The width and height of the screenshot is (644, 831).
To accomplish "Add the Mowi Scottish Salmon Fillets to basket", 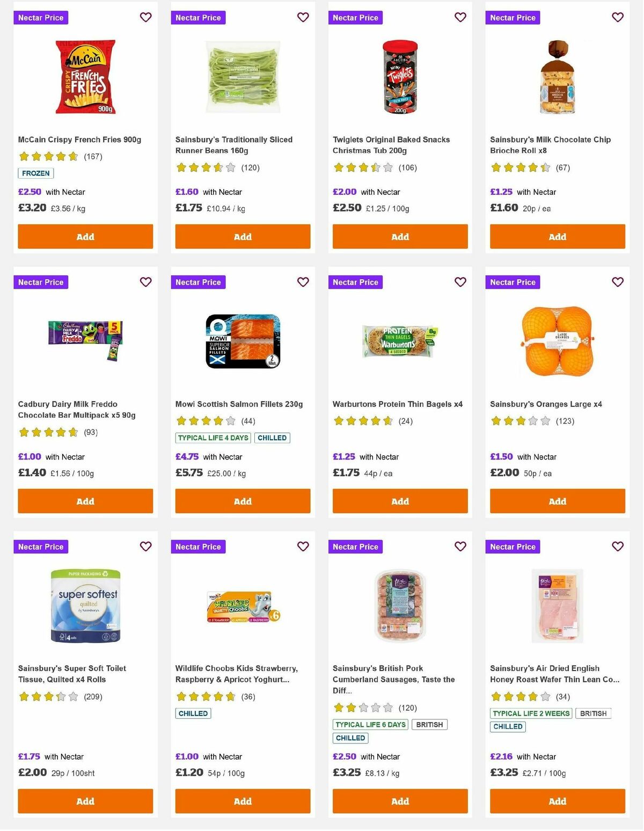I will (242, 501).
